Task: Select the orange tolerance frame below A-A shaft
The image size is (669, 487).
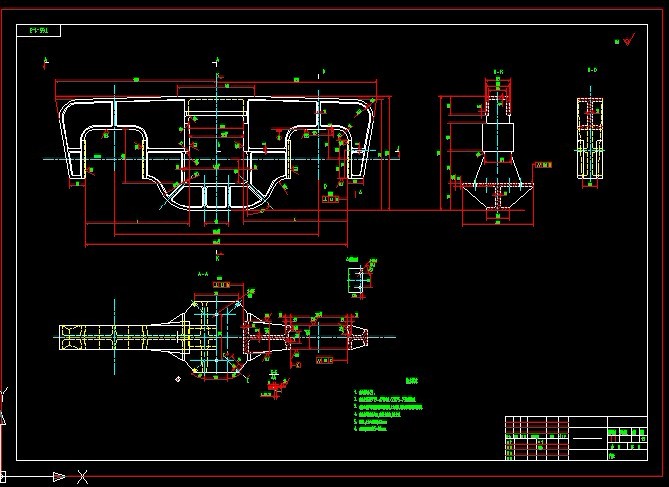Action: [325, 360]
